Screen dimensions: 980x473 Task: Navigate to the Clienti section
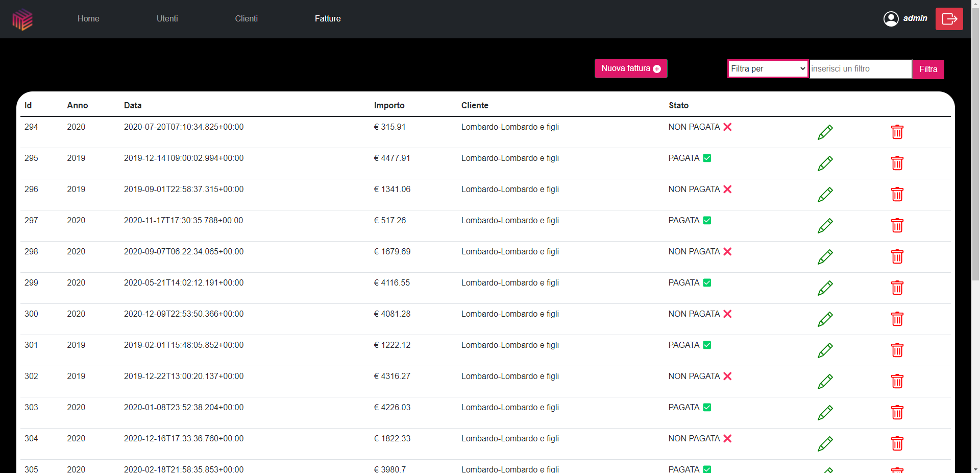(x=247, y=18)
